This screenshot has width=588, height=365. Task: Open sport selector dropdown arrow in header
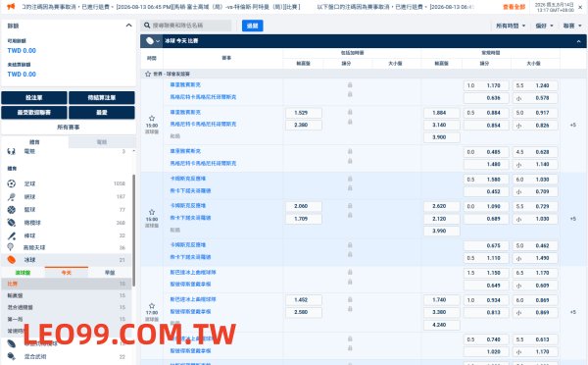coord(158,41)
